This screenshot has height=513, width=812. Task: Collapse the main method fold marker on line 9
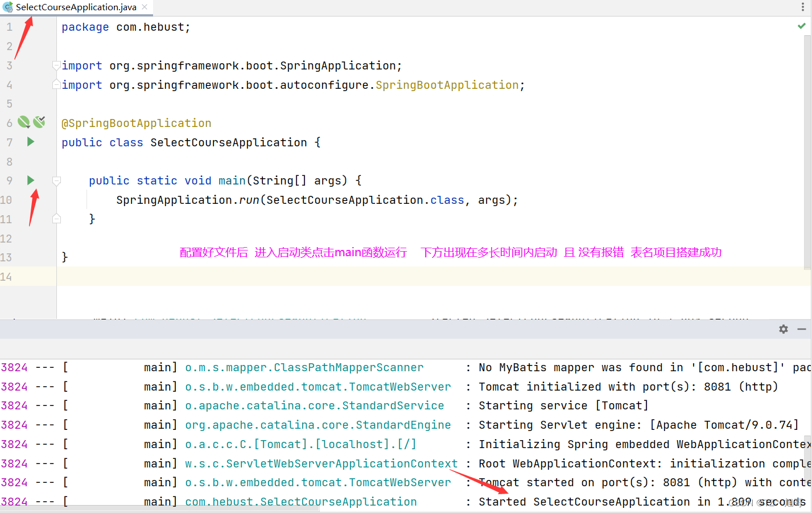pyautogui.click(x=56, y=180)
